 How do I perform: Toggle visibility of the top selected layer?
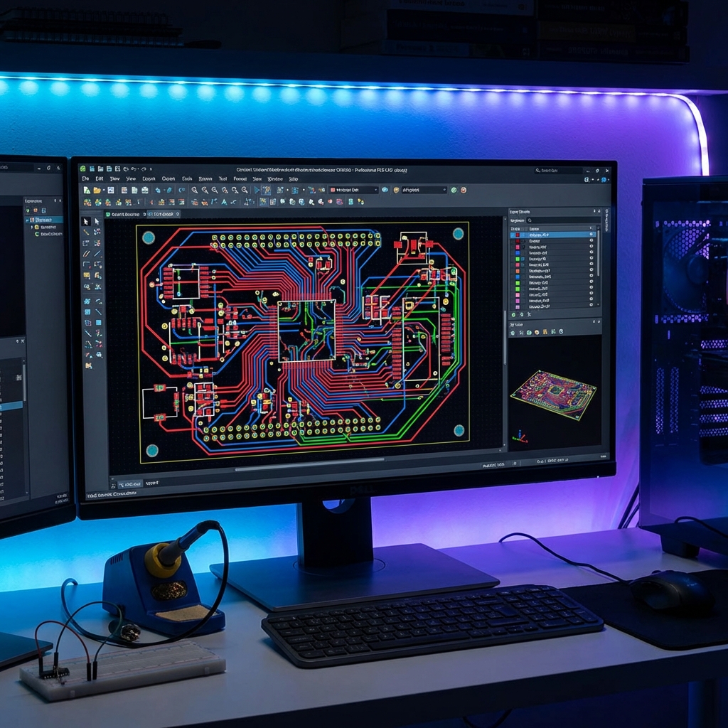point(591,235)
